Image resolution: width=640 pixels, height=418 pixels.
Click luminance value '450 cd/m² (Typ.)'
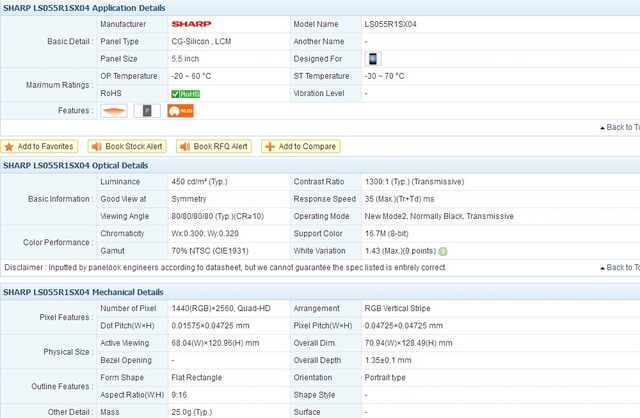(199, 182)
